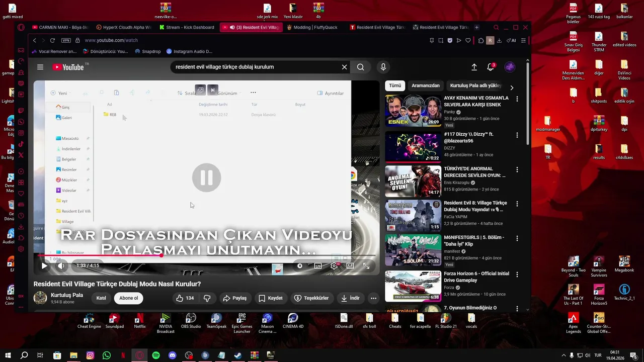This screenshot has height=362, width=644.
Task: Mute the YouTube player volume
Action: click(61, 265)
